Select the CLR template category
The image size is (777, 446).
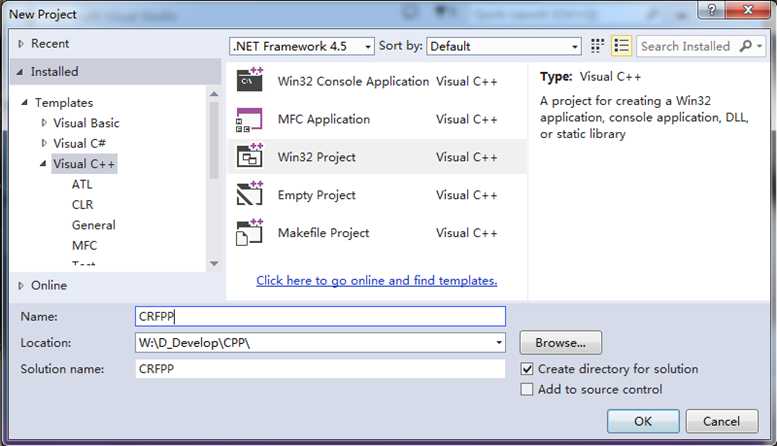(82, 205)
